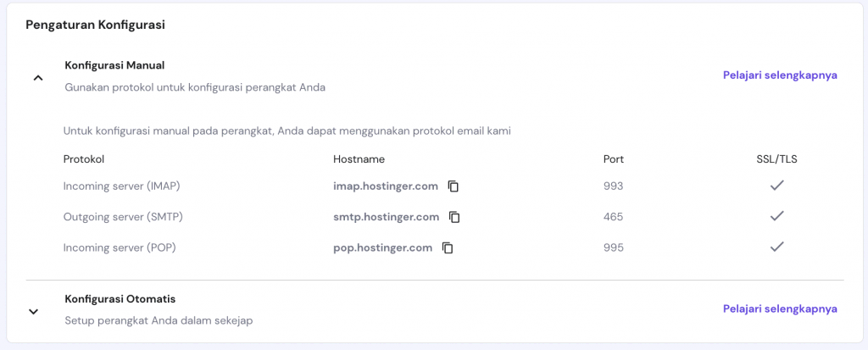Copy the imap.hostinger.com hostname
868x350 pixels.
[453, 186]
